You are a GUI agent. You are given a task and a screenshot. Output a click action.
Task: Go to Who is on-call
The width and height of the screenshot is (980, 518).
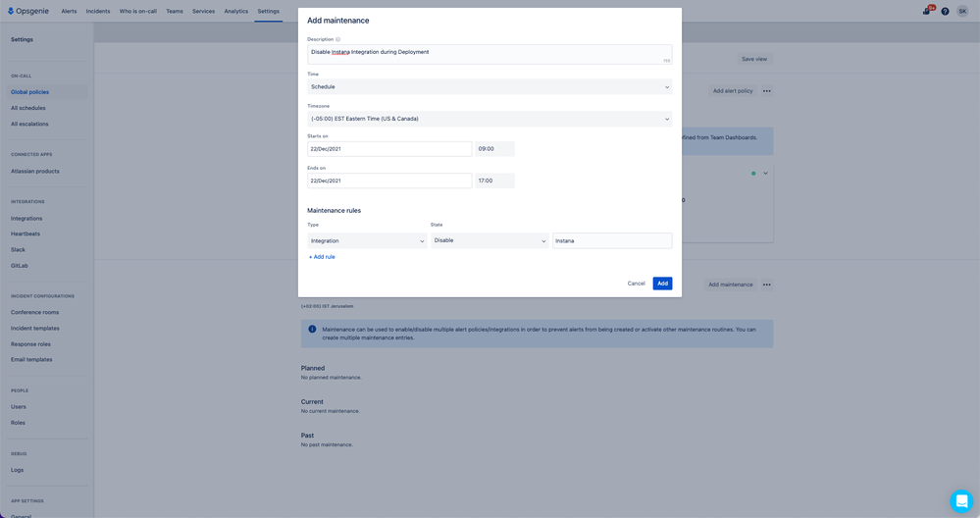pos(138,11)
